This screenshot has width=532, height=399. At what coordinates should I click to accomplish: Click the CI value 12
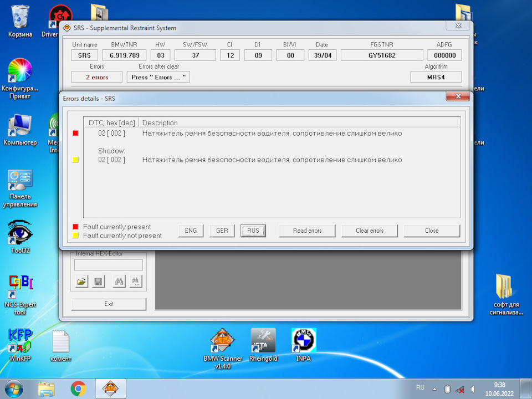[230, 55]
